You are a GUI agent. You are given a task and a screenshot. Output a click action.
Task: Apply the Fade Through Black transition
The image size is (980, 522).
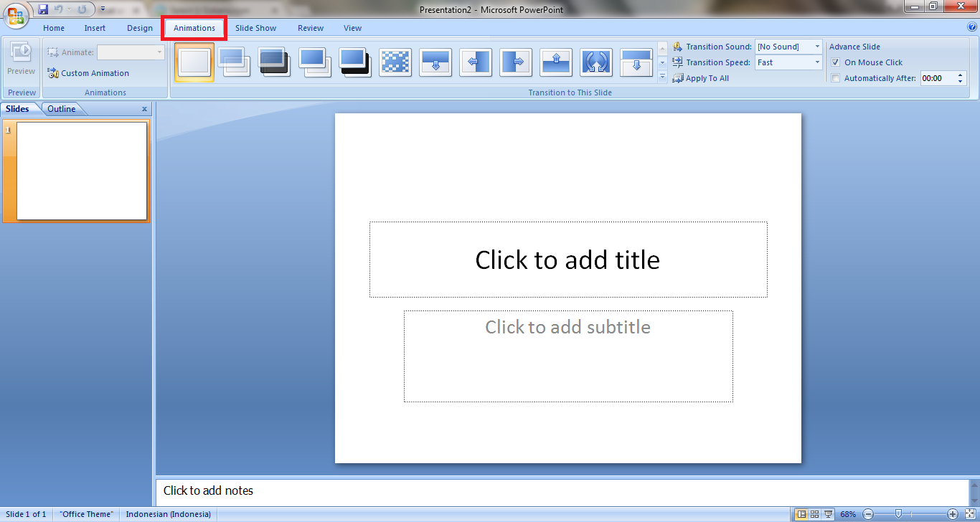coord(275,62)
